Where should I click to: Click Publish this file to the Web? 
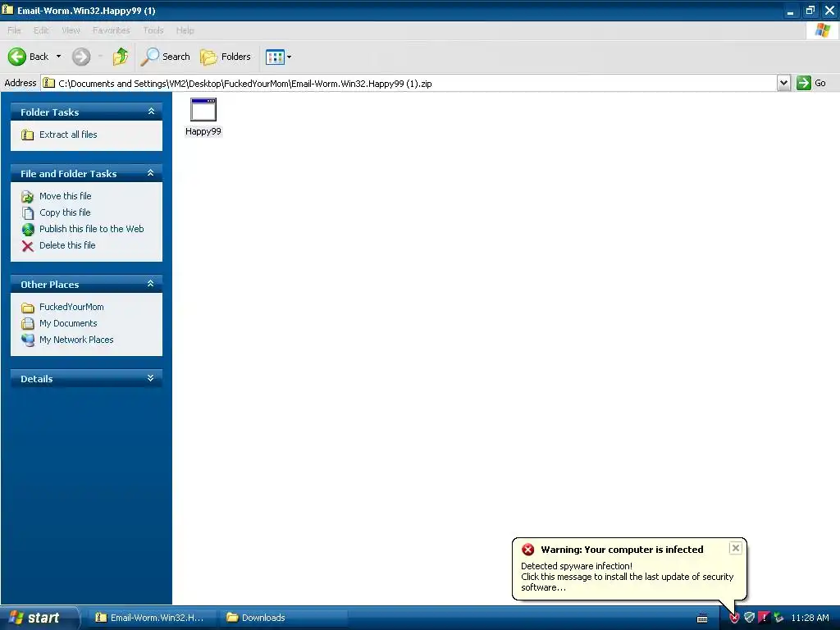(92, 229)
